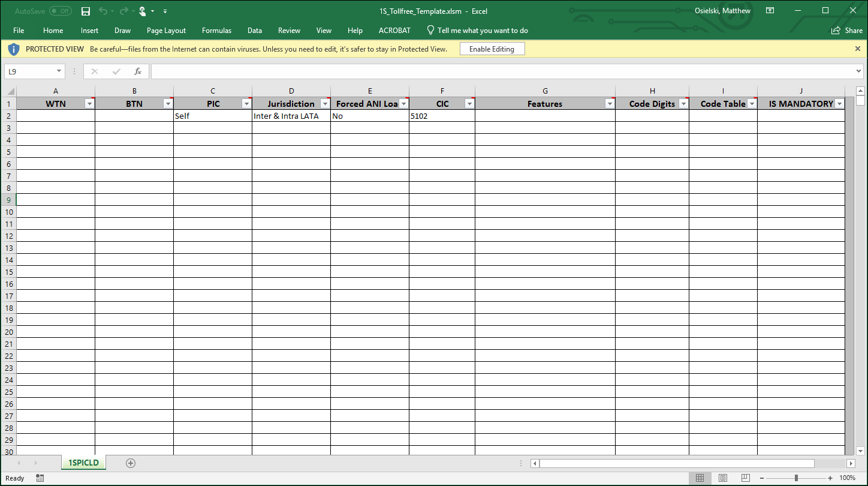Click the zoom slider handle
Viewport: 868px width, 486px height.
pyautogui.click(x=796, y=478)
